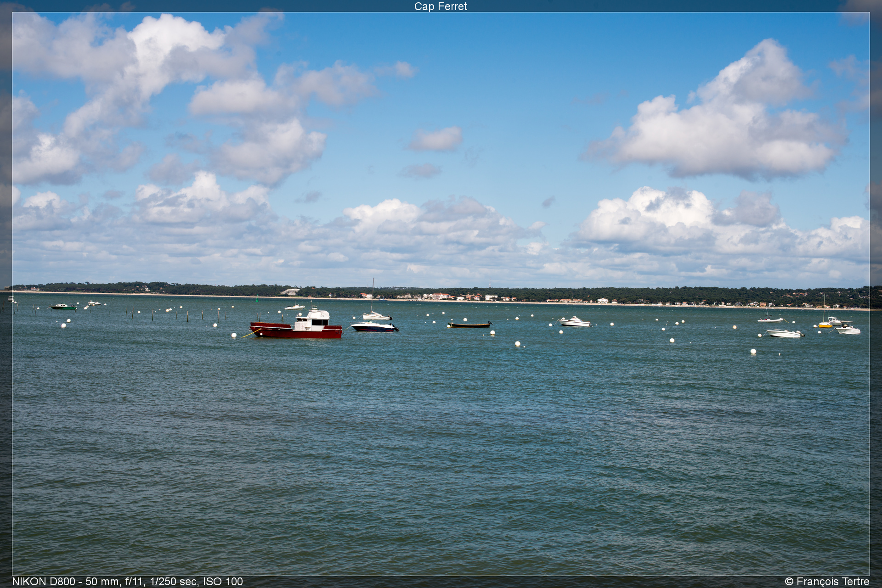Click the 'NIKON D800 - 50 mm, f/11, 1/250 sec, ISO 100' caption
Image resolution: width=882 pixels, height=588 pixels.
127,582
